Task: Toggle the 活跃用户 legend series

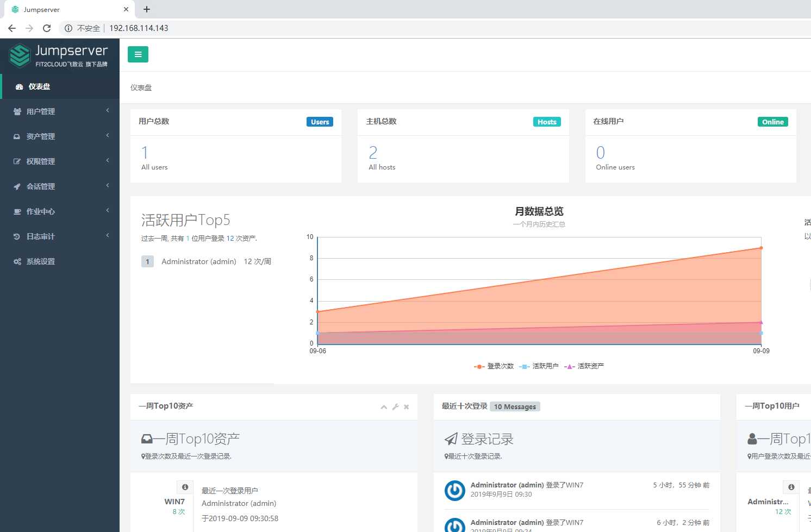Action: click(539, 366)
